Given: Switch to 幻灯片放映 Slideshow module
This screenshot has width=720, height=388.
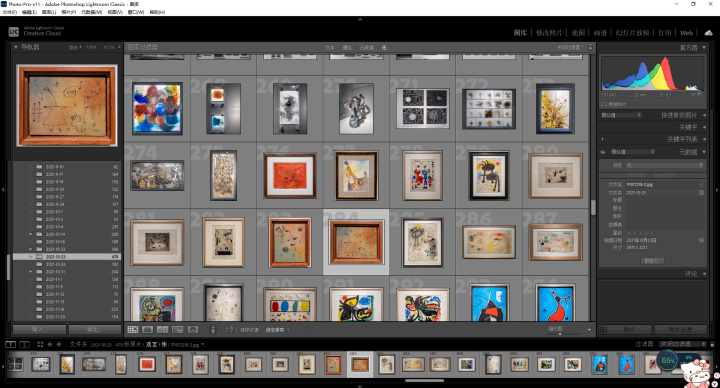Looking at the screenshot, I should [632, 33].
